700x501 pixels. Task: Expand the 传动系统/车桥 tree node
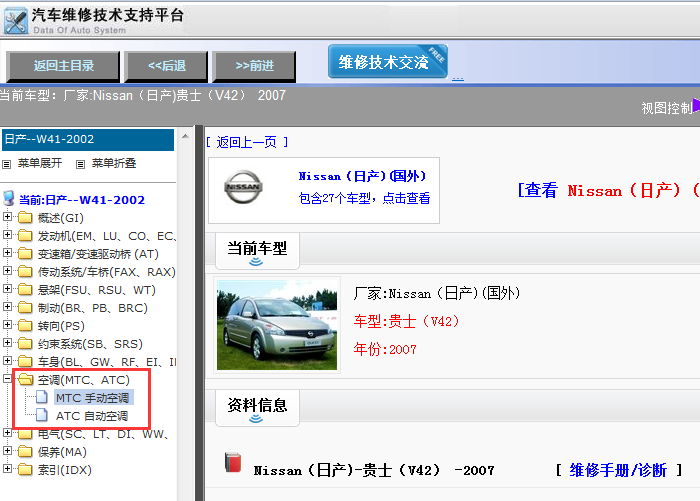[x=7, y=271]
